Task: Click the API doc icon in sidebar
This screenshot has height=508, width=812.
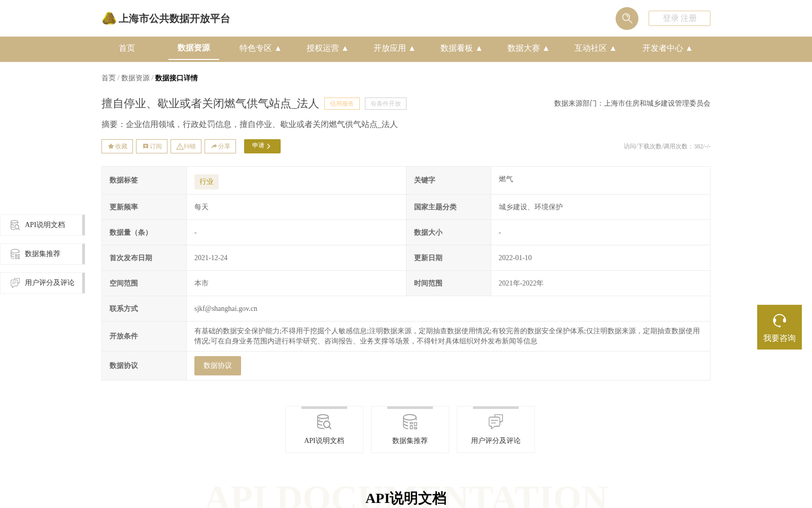Action: 15,225
